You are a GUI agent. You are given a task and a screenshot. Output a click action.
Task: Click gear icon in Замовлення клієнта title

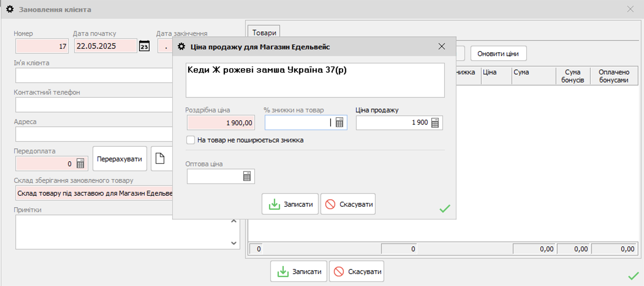10,9
